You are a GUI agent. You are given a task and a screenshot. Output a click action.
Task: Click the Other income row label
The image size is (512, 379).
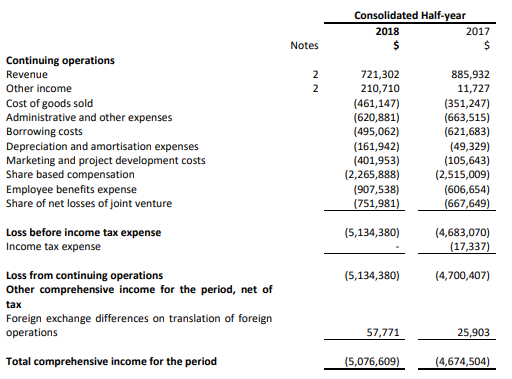pos(39,89)
